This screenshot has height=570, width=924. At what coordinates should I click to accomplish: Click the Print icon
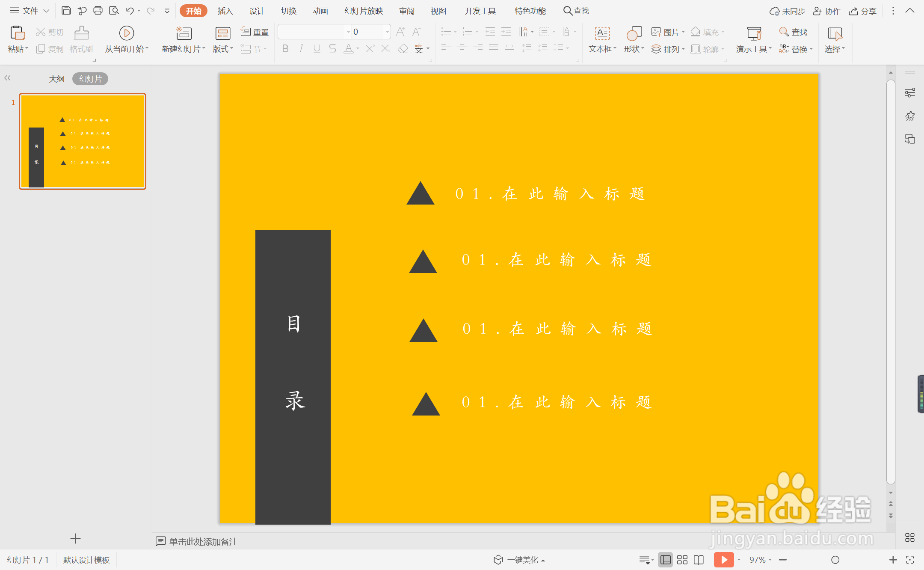[98, 11]
